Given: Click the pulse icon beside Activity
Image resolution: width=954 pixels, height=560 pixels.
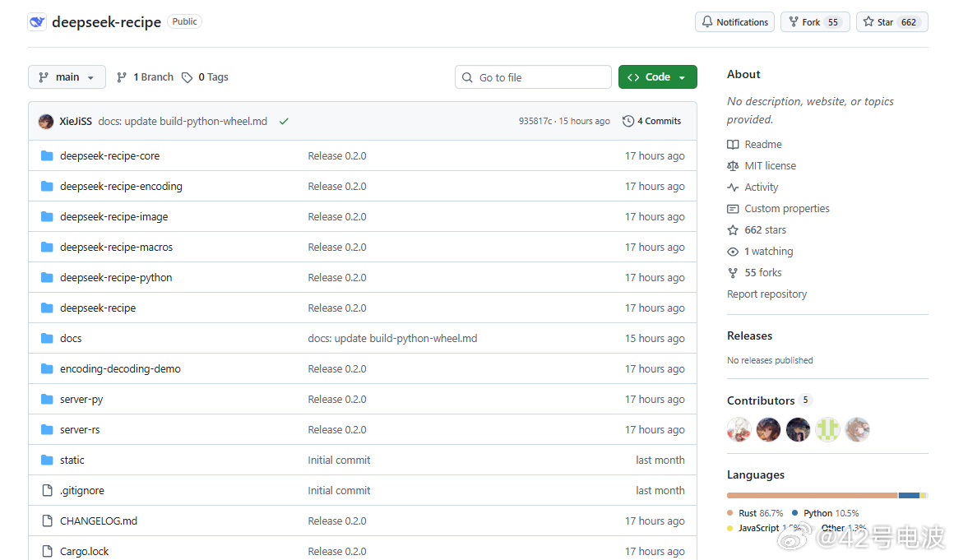Looking at the screenshot, I should point(733,187).
